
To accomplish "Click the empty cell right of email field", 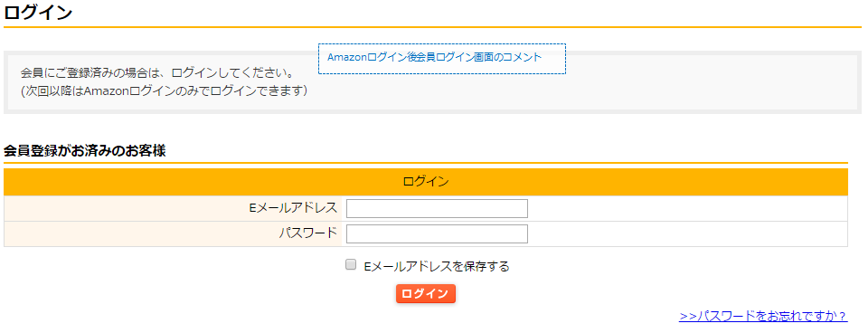I will click(687, 208).
